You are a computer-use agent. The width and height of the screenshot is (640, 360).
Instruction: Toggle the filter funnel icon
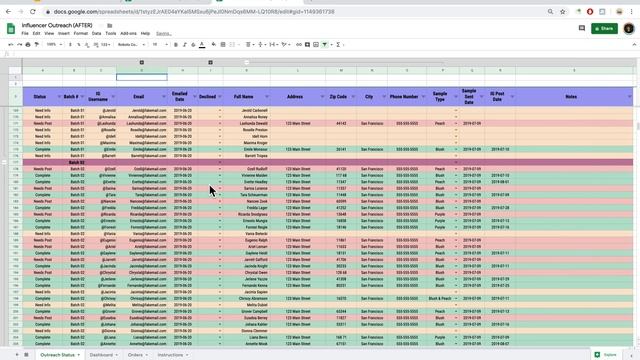[325, 44]
